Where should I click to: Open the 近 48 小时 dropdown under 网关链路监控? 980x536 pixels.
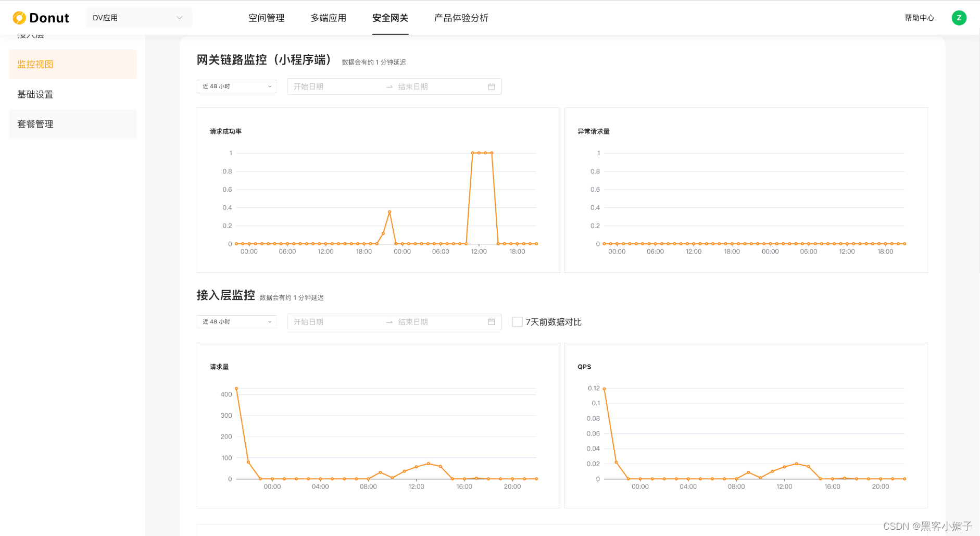point(236,86)
